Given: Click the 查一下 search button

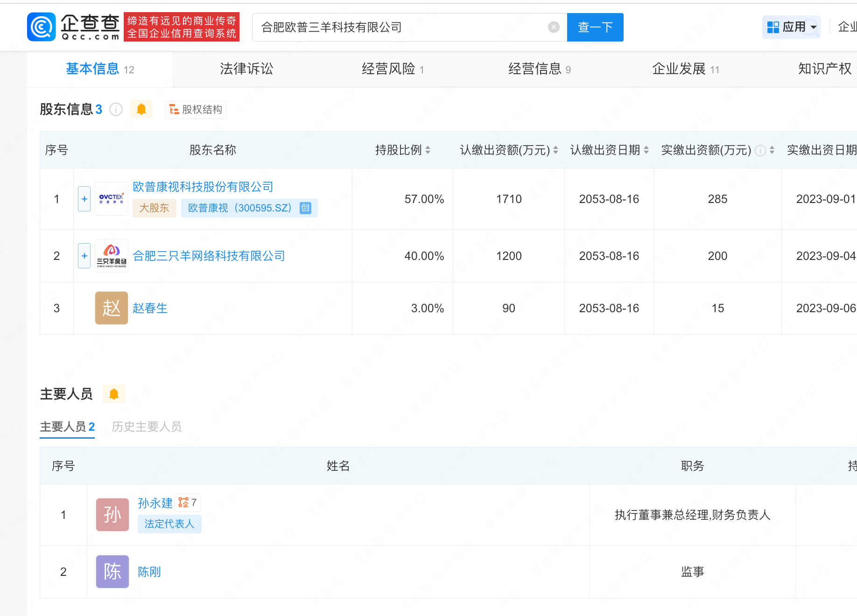Looking at the screenshot, I should 595,27.
